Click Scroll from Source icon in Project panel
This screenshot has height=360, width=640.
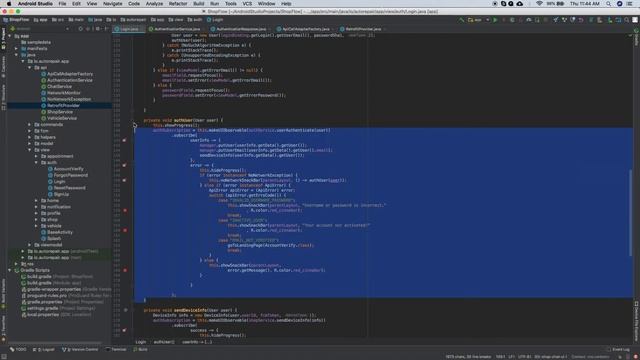click(80, 29)
